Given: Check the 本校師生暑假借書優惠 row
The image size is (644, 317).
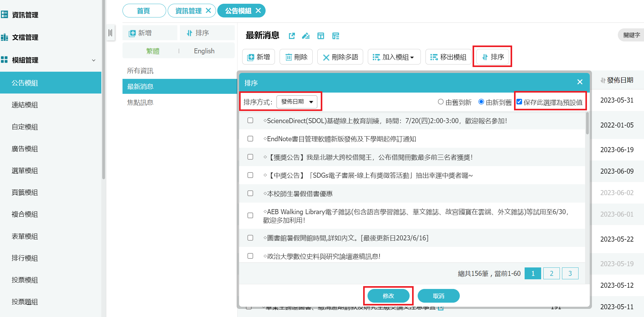Looking at the screenshot, I should click(x=250, y=193).
